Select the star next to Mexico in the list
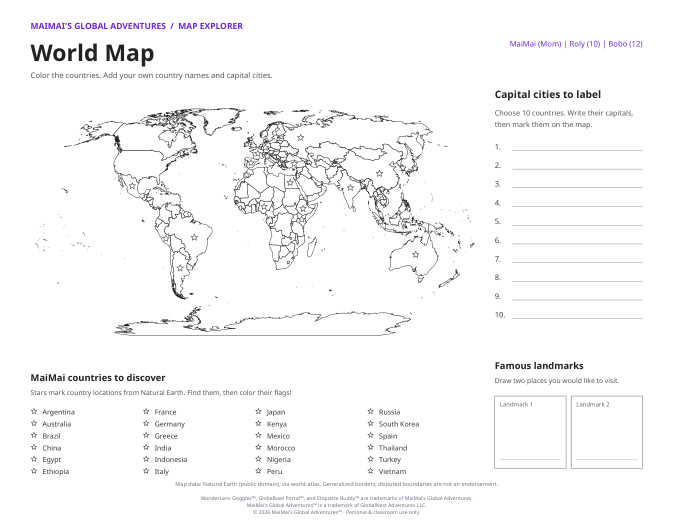The height and width of the screenshot is (521, 674). 258,435
